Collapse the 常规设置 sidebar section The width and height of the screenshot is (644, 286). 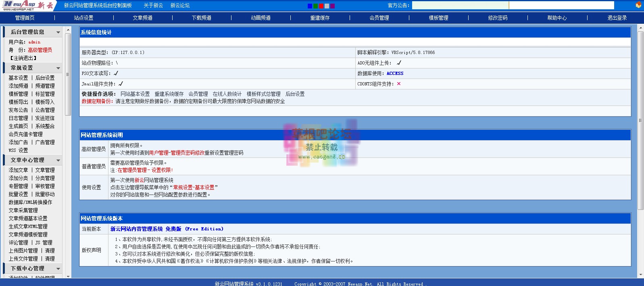click(x=58, y=68)
